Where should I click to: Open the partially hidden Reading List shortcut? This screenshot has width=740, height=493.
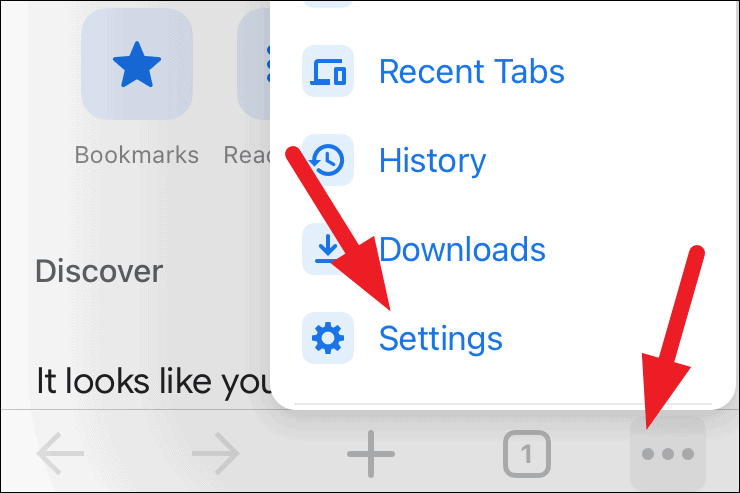[x=253, y=64]
